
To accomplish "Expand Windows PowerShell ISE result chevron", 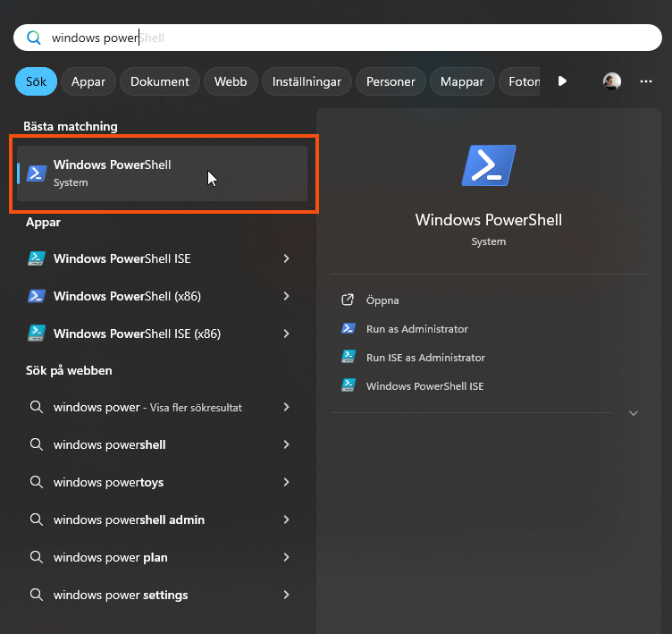I will (x=286, y=258).
